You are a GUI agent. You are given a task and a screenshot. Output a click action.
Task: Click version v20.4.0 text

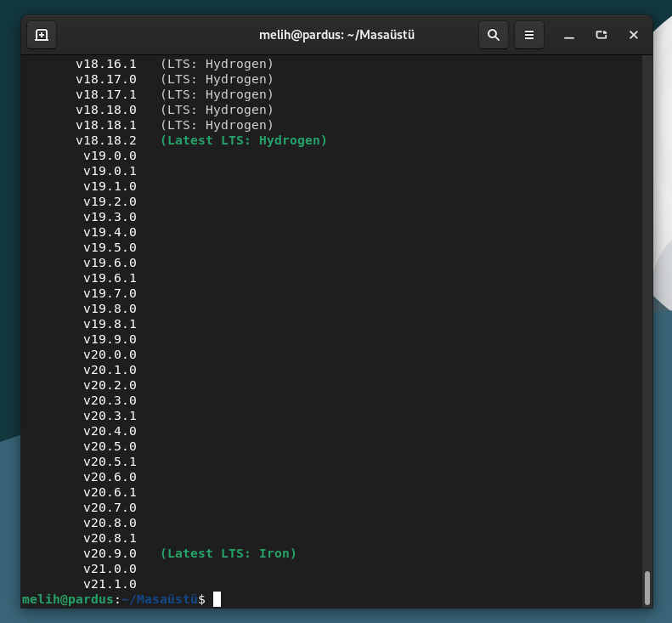click(110, 431)
